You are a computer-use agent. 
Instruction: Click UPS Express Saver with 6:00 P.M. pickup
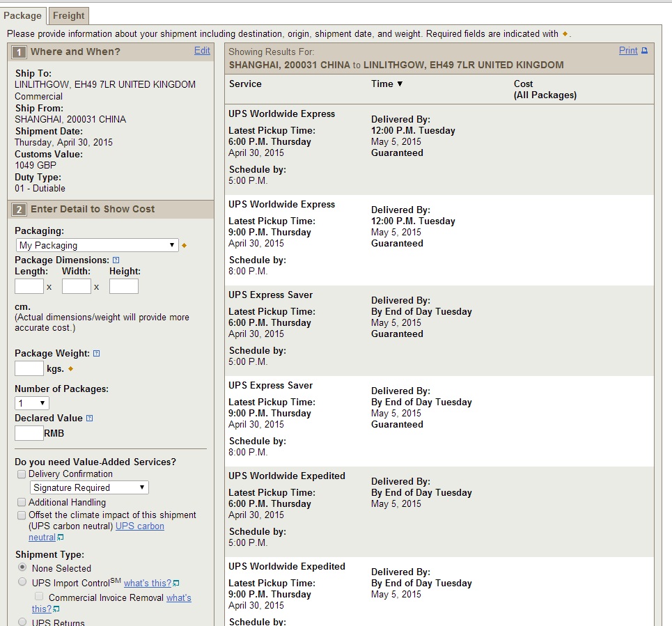point(270,295)
